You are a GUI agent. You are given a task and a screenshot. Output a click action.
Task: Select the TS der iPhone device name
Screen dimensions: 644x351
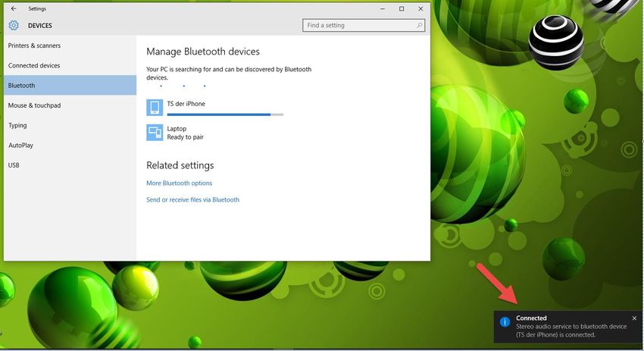click(186, 104)
